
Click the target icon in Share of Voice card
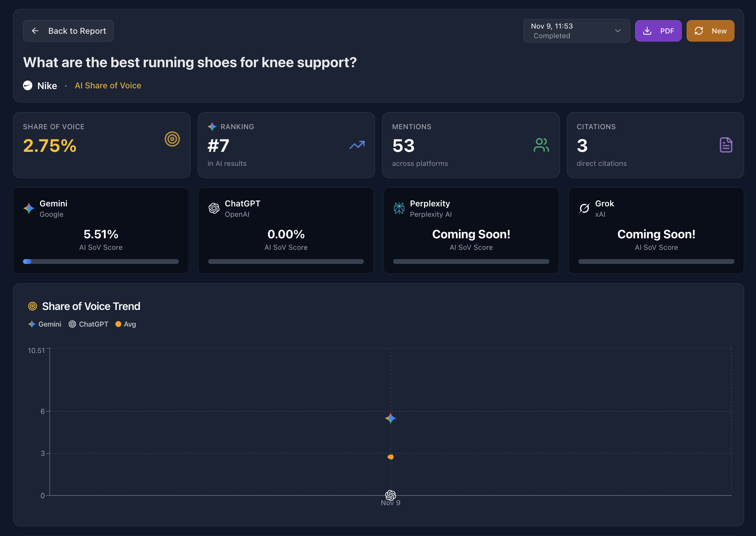click(172, 139)
